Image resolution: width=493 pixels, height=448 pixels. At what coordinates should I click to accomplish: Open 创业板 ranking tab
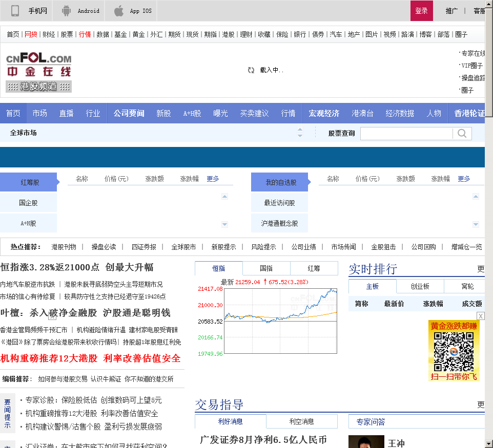pos(420,286)
